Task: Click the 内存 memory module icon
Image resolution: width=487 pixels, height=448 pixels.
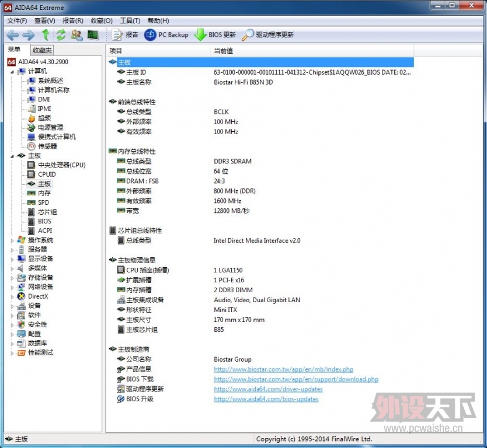Action: pyautogui.click(x=32, y=193)
